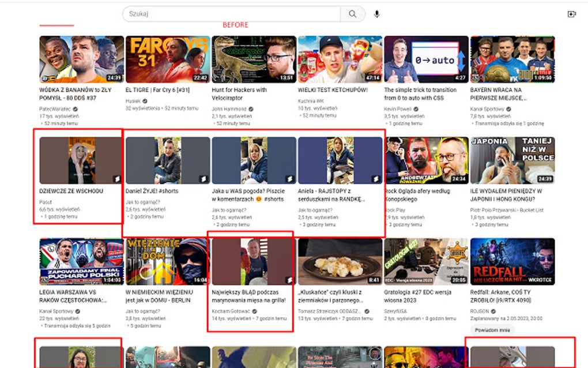Click the verified badge next to Kocham Gotować
588x368 pixels.
(255, 310)
